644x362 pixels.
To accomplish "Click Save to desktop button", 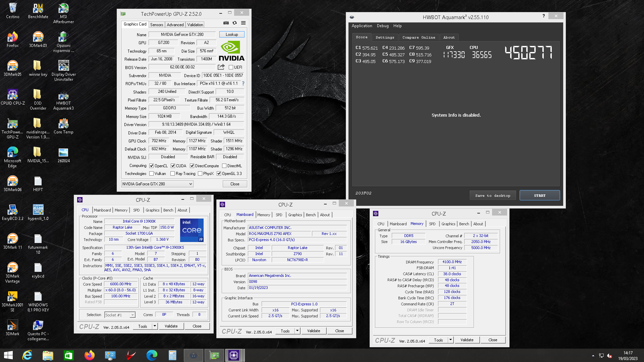I will [x=493, y=195].
